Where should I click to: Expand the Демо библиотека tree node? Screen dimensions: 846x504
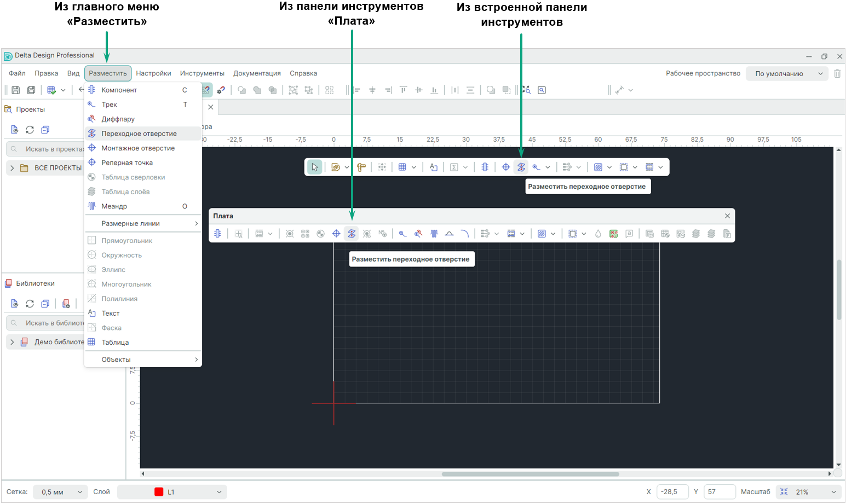12,342
